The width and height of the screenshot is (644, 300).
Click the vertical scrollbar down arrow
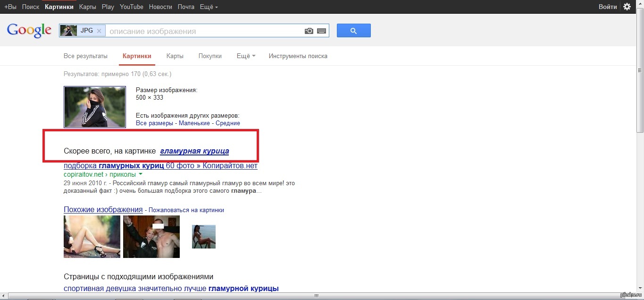click(640, 288)
